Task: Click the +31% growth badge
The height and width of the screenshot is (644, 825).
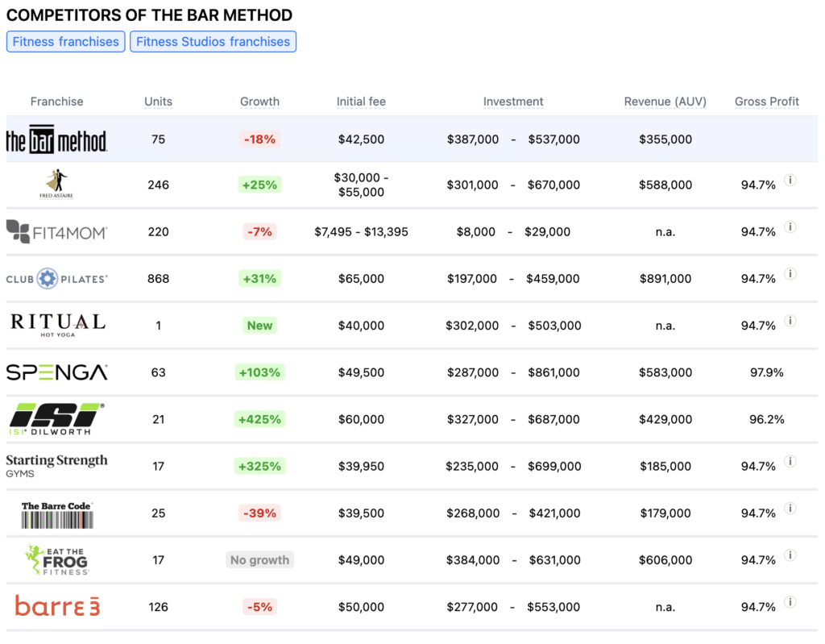Action: point(260,279)
